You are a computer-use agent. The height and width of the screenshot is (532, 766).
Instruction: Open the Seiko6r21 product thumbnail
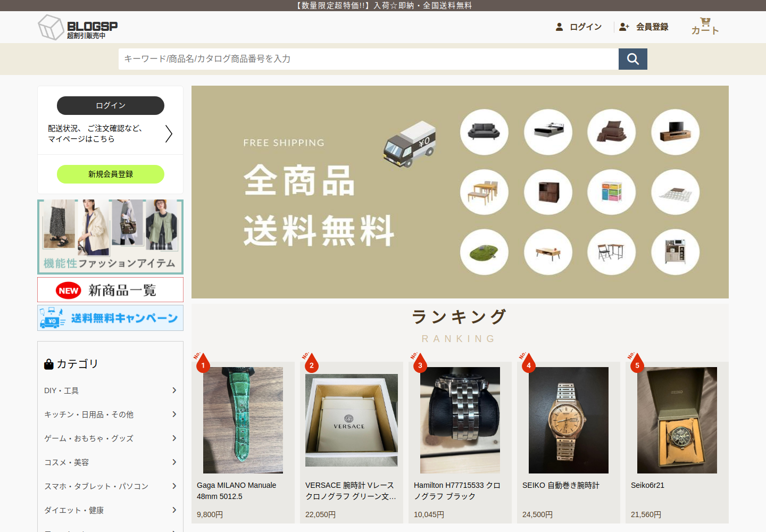[677, 420]
